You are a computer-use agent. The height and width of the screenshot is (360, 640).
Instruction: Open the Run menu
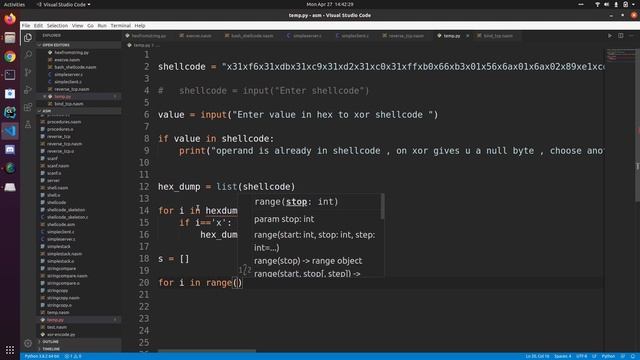[x=102, y=25]
